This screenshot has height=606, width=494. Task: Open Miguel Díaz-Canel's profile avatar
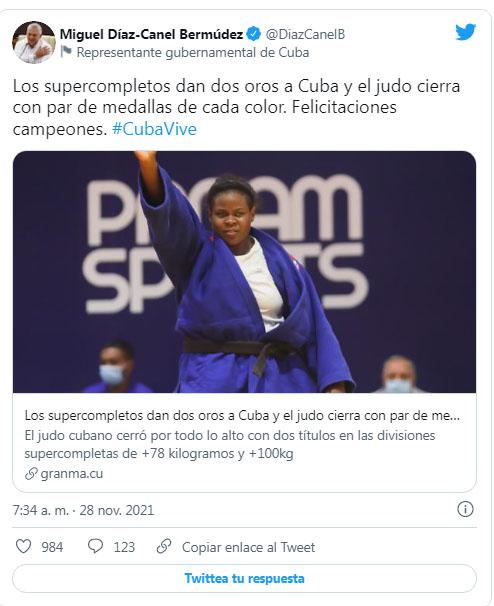34,42
